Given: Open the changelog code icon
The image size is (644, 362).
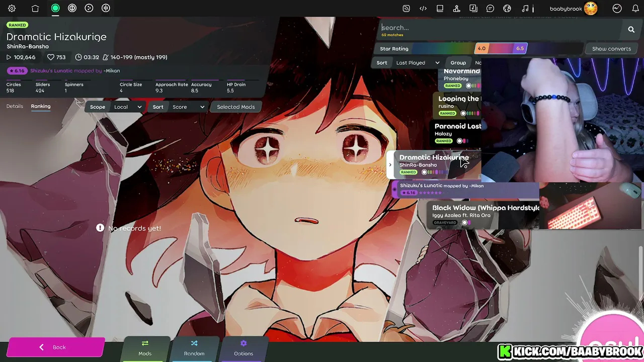Looking at the screenshot, I should (x=423, y=9).
